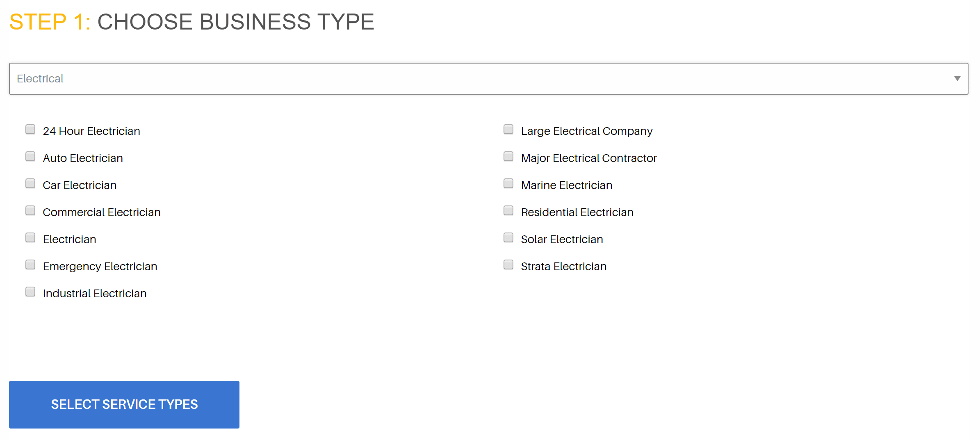Image resolution: width=980 pixels, height=440 pixels.
Task: Click the dropdown arrow of the business selector
Action: click(x=957, y=79)
